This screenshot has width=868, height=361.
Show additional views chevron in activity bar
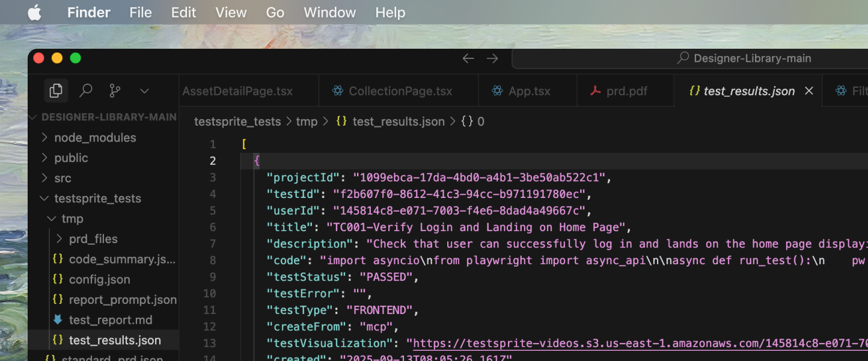(x=144, y=91)
